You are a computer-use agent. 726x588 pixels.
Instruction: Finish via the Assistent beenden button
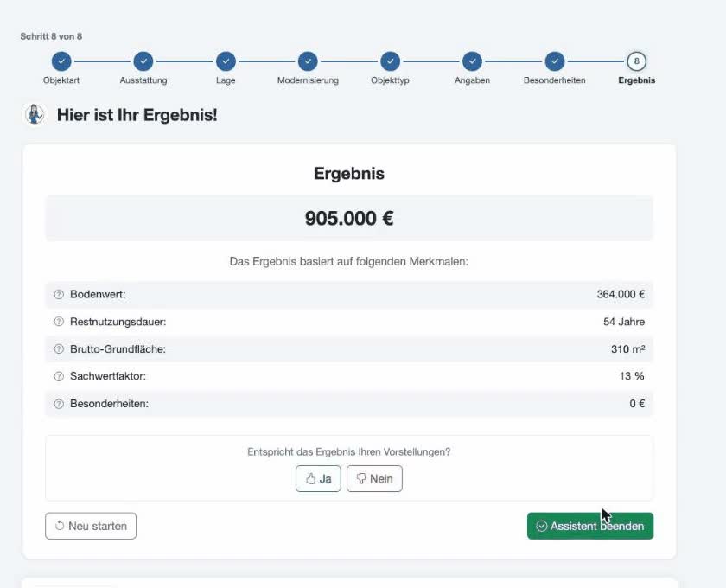point(590,526)
